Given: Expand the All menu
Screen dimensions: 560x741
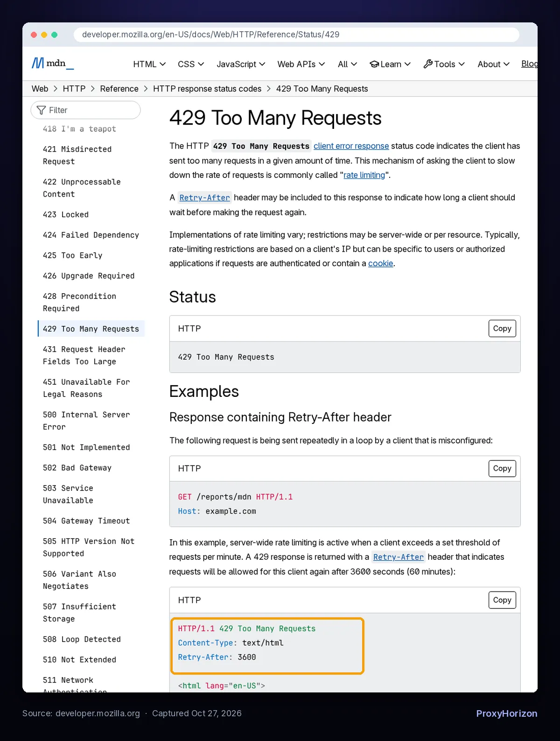Looking at the screenshot, I should point(347,64).
